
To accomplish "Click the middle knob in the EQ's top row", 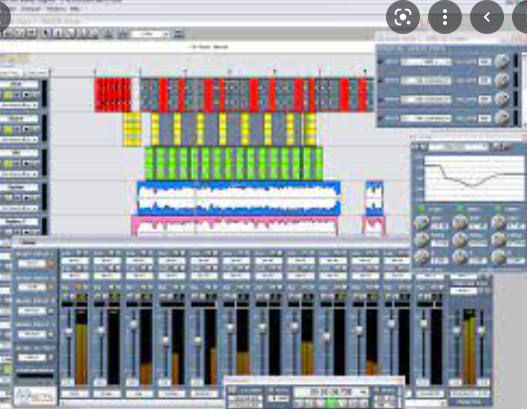I will tap(460, 222).
